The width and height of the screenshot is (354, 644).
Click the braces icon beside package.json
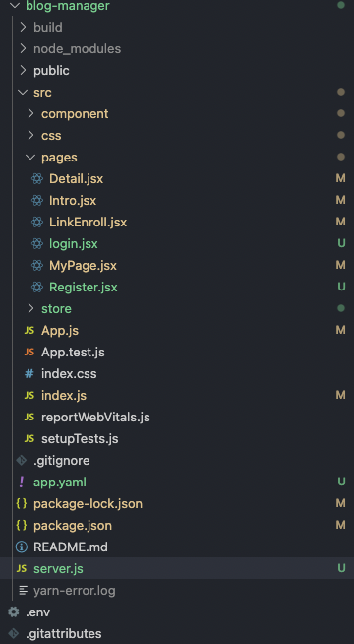click(22, 525)
